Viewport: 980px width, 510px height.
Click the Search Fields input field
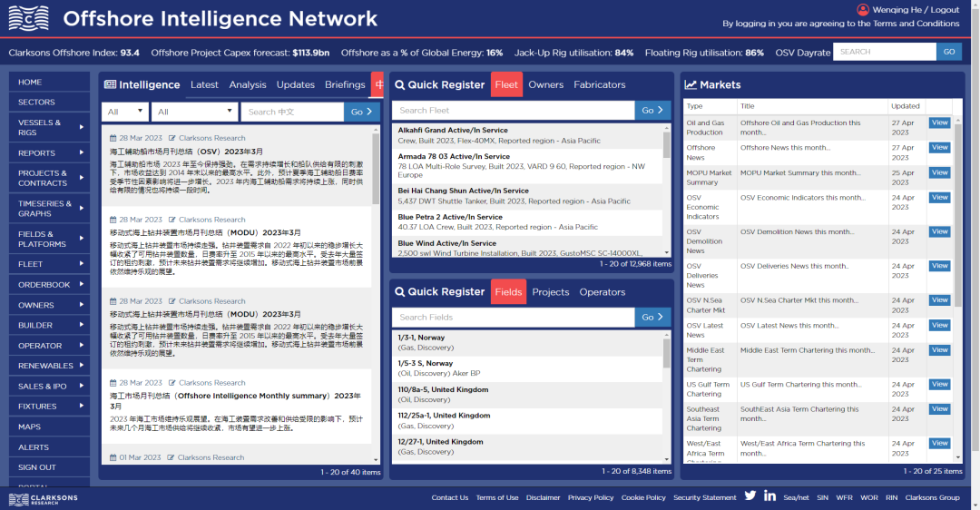(x=513, y=317)
